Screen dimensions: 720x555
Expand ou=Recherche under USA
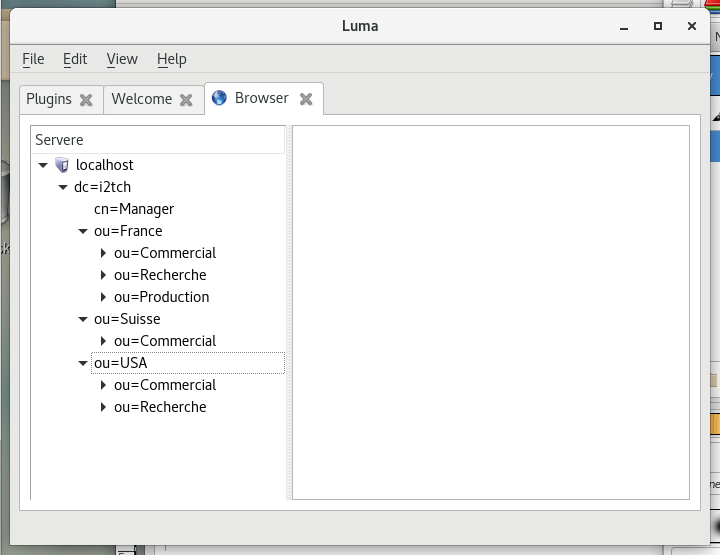click(104, 407)
